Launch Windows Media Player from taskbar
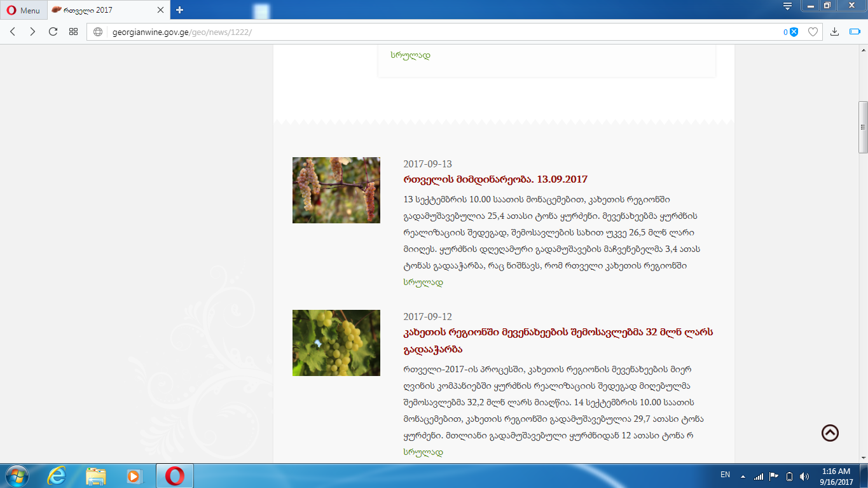 [134, 476]
